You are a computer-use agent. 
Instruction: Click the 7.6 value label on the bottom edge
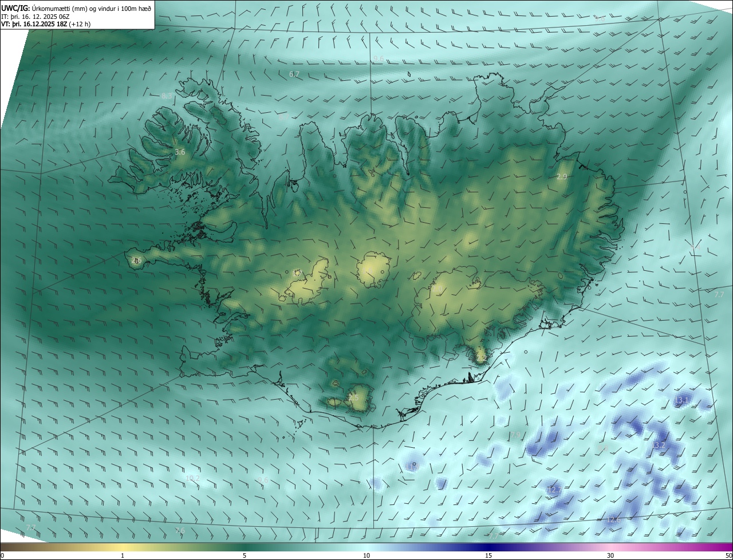(180, 531)
